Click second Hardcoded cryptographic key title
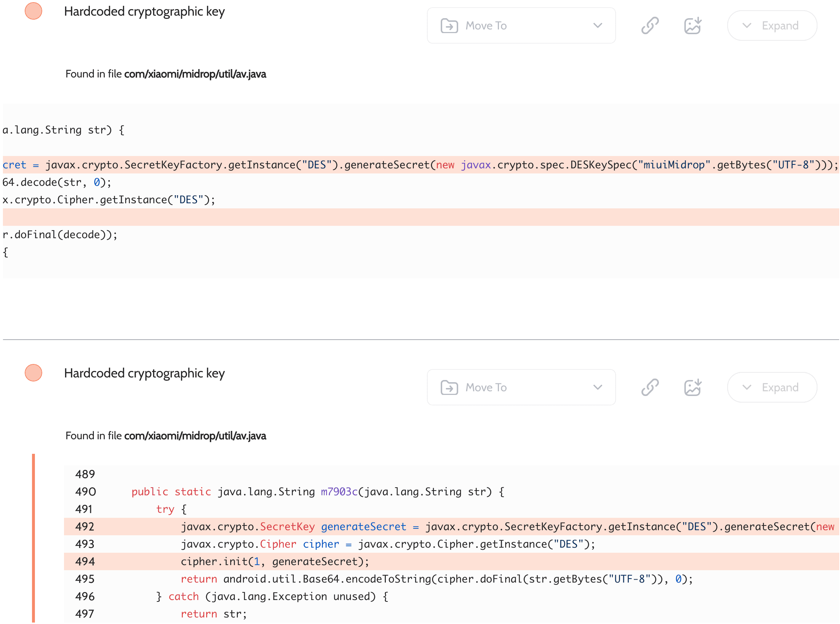 click(144, 373)
